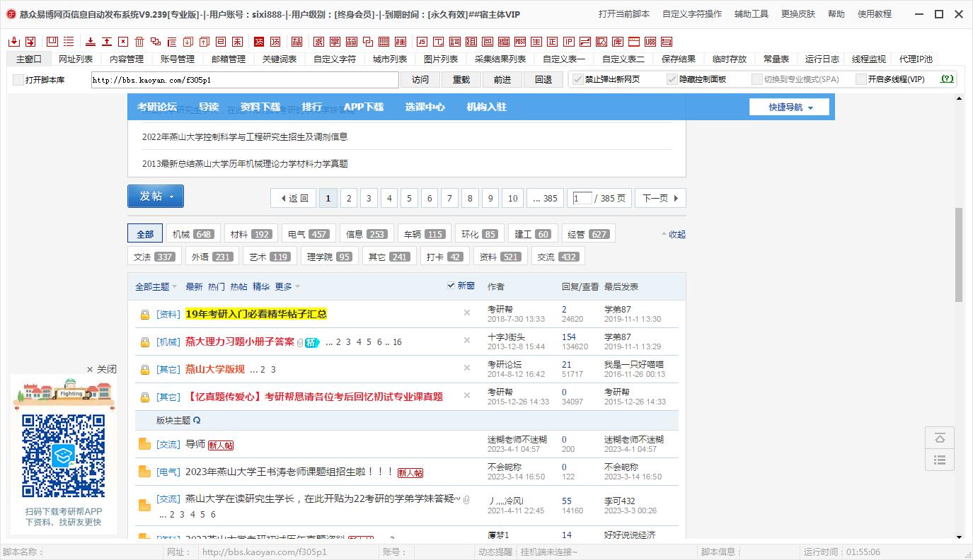Image resolution: width=973 pixels, height=560 pixels.
Task: Click the boxed X delete toolbar icon
Action: (x=123, y=42)
